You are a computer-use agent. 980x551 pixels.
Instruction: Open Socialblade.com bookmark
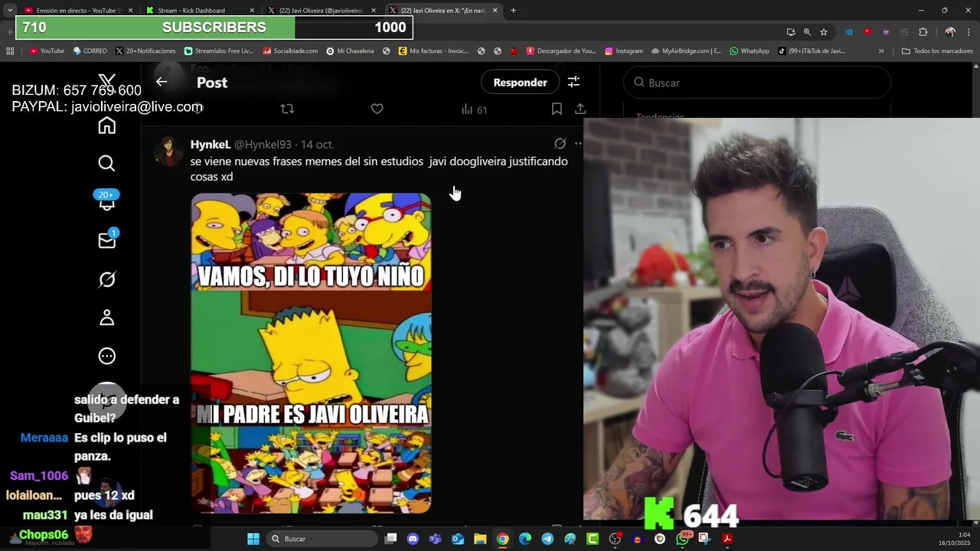coord(290,51)
